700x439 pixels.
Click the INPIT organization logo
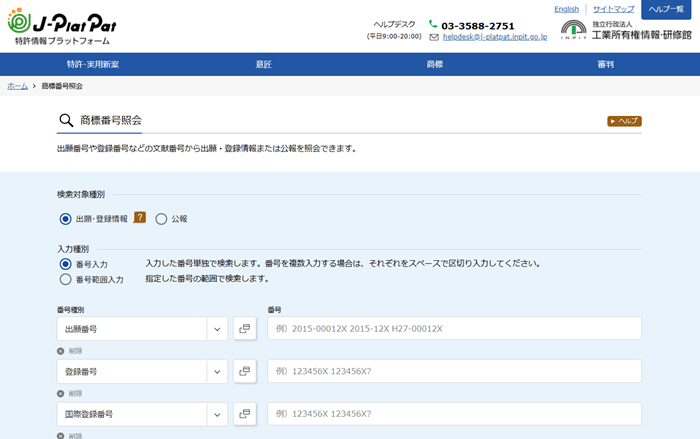(x=574, y=29)
